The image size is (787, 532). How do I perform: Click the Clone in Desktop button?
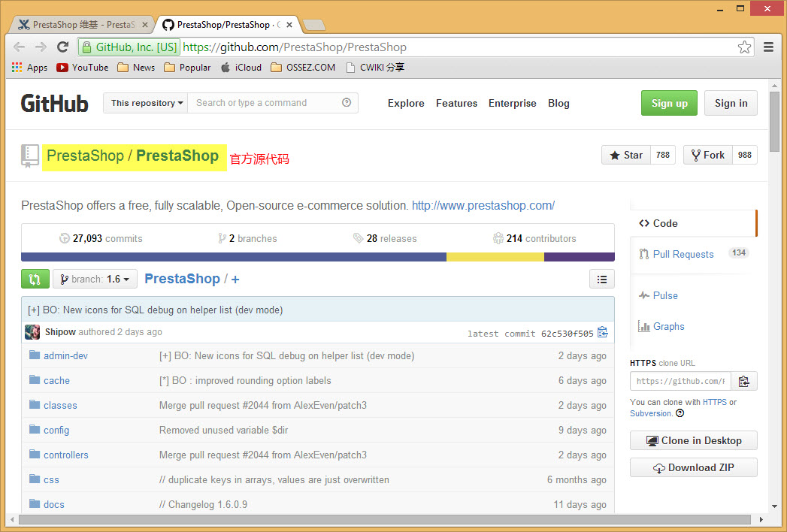tap(694, 440)
